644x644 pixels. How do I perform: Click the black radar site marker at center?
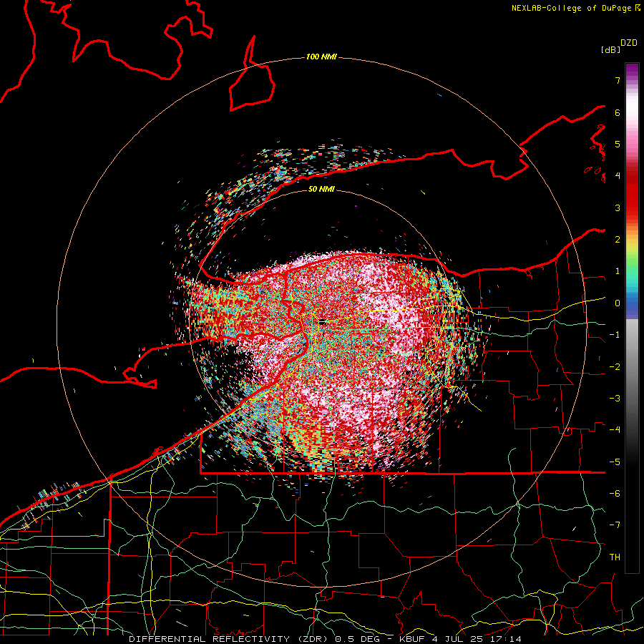tap(322, 322)
